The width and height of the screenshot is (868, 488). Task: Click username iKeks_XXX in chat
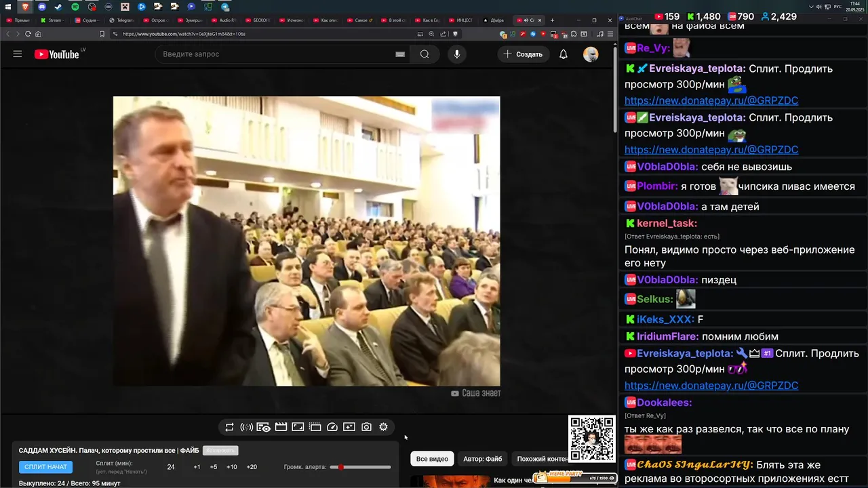665,319
